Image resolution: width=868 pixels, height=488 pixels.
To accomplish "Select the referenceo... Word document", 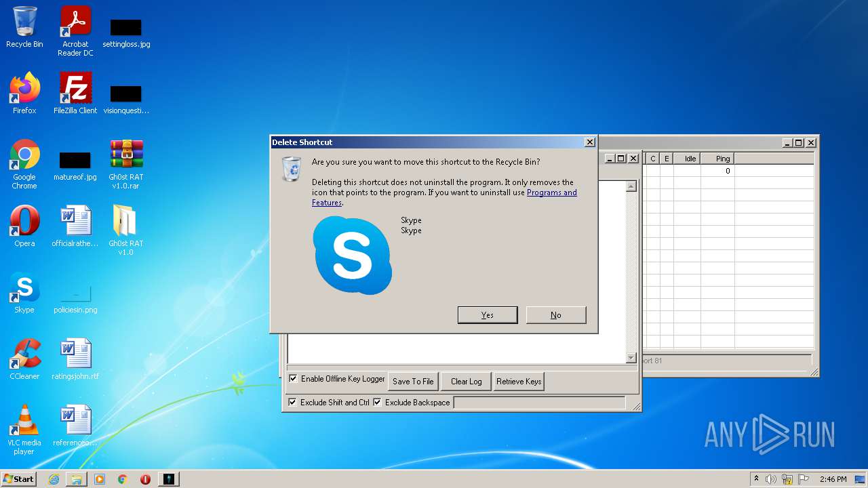I will [x=75, y=426].
